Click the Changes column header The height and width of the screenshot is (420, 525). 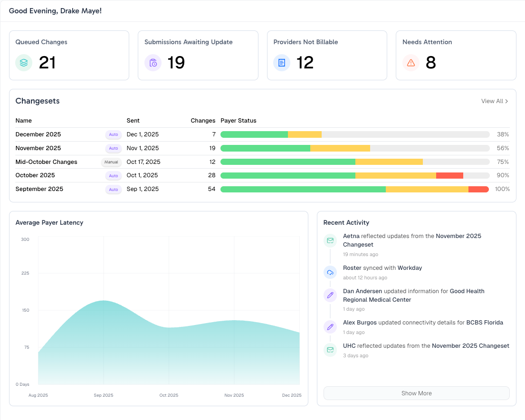[203, 120]
